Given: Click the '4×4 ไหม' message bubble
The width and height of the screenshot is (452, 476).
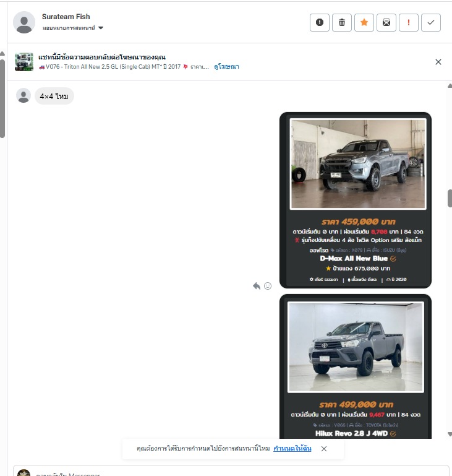Looking at the screenshot, I should (54, 96).
